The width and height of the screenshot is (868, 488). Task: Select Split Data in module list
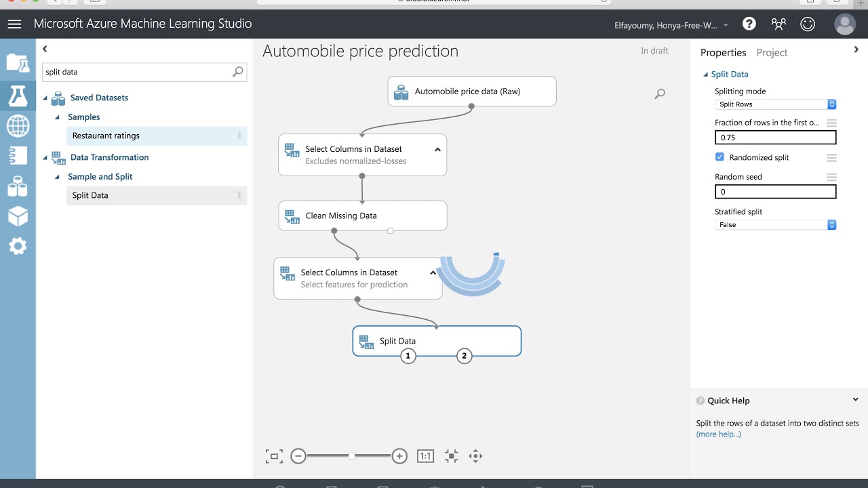(157, 195)
